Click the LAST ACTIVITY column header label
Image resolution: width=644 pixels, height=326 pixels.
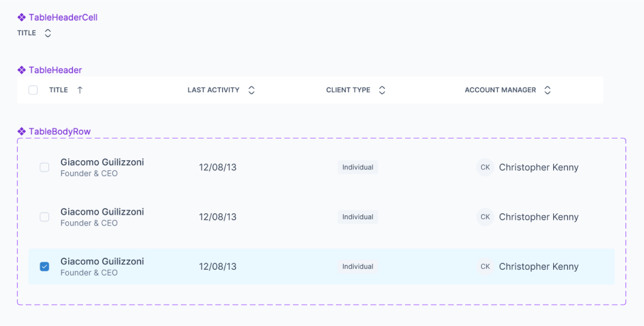(213, 90)
